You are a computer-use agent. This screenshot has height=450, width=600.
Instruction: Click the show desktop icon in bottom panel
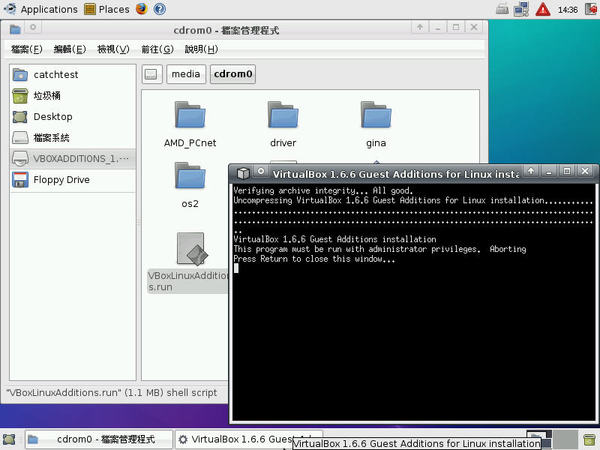(x=8, y=440)
